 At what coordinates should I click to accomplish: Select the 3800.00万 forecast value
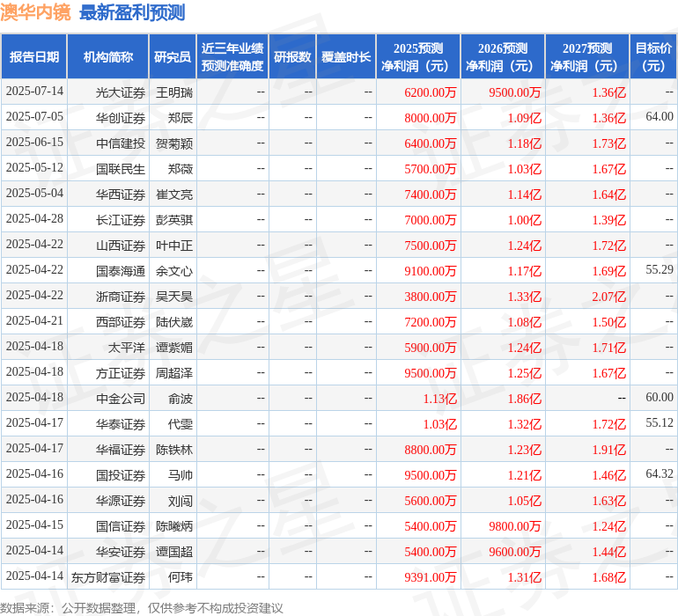click(x=431, y=297)
